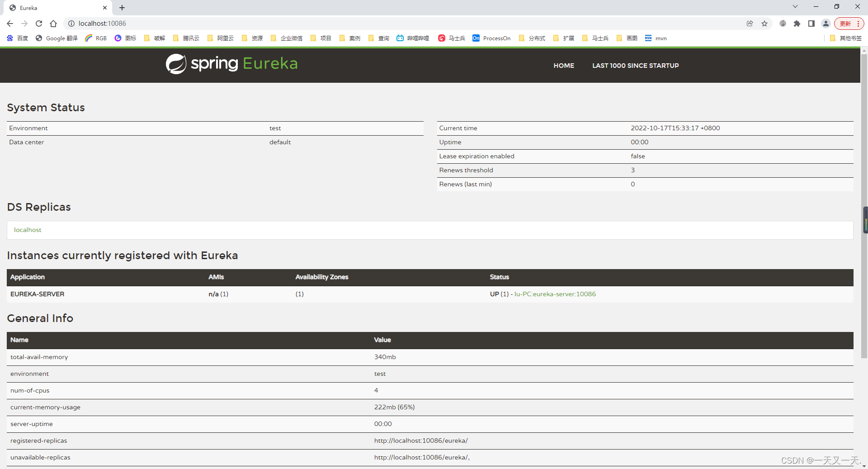The height and width of the screenshot is (469, 868).
Task: Open a new tab with the plus icon
Action: 122,8
